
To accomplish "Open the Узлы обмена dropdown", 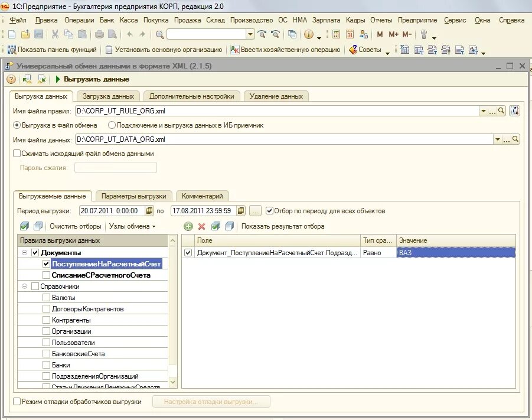I will click(x=132, y=226).
